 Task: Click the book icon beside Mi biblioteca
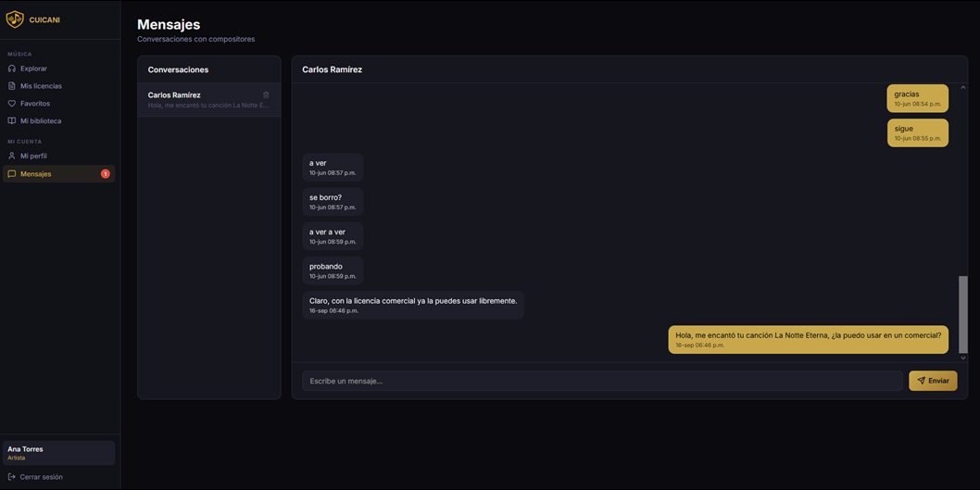click(x=11, y=121)
